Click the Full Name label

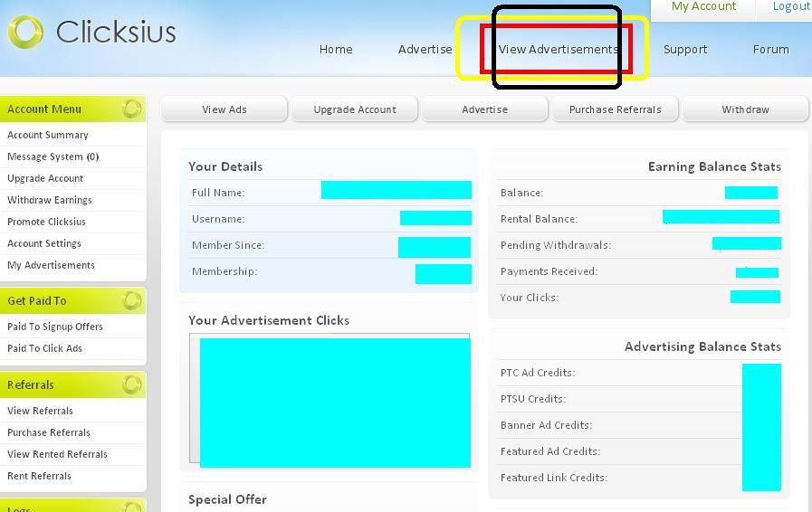click(x=218, y=193)
